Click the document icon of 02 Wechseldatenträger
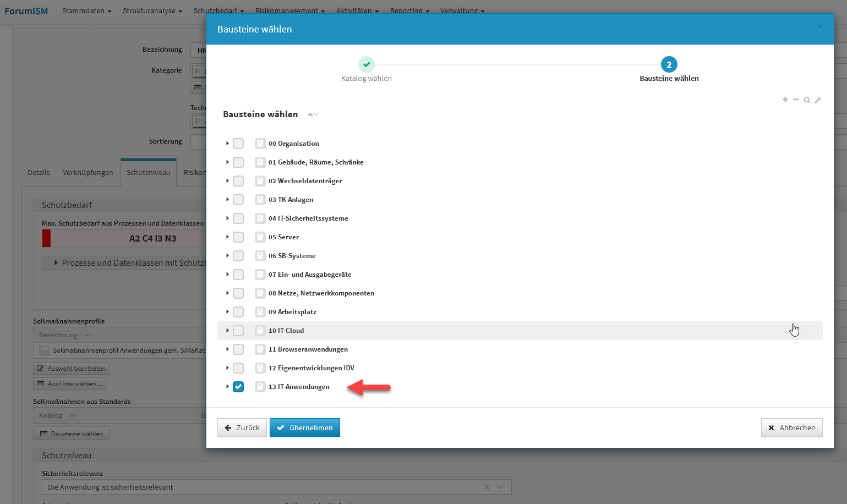This screenshot has height=504, width=847. click(260, 181)
